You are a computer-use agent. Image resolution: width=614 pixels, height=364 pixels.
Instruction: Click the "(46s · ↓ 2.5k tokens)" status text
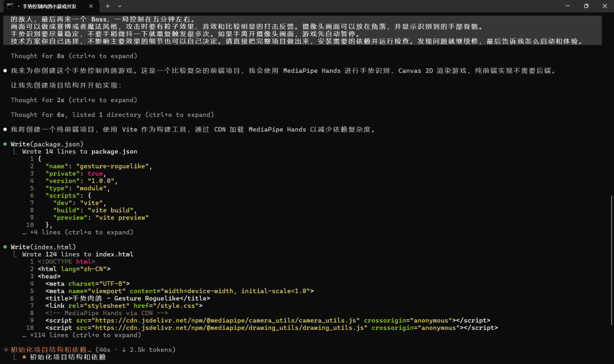click(135, 350)
